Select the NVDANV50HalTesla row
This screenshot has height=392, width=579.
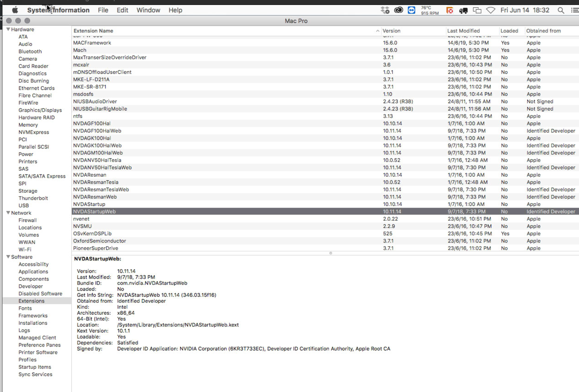click(325, 160)
